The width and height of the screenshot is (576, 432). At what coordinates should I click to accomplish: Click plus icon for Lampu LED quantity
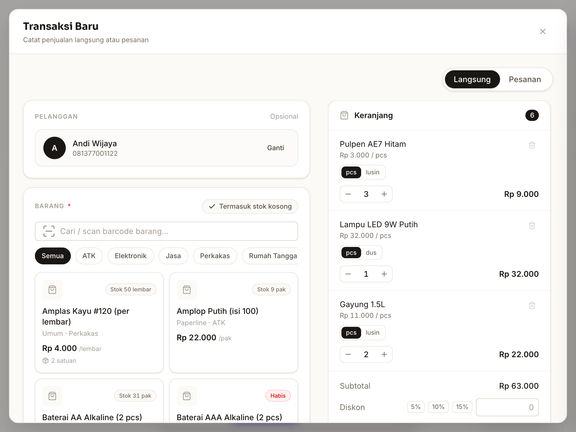click(384, 274)
